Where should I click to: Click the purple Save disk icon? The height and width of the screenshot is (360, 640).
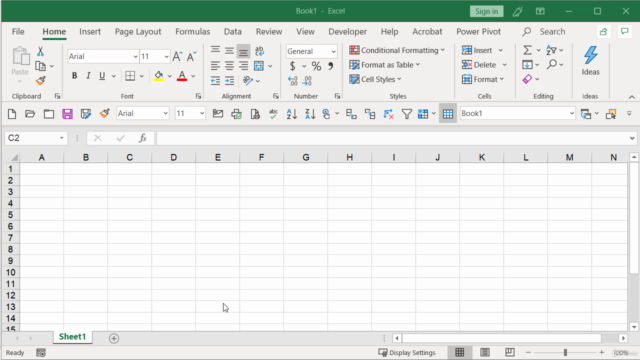coord(67,114)
